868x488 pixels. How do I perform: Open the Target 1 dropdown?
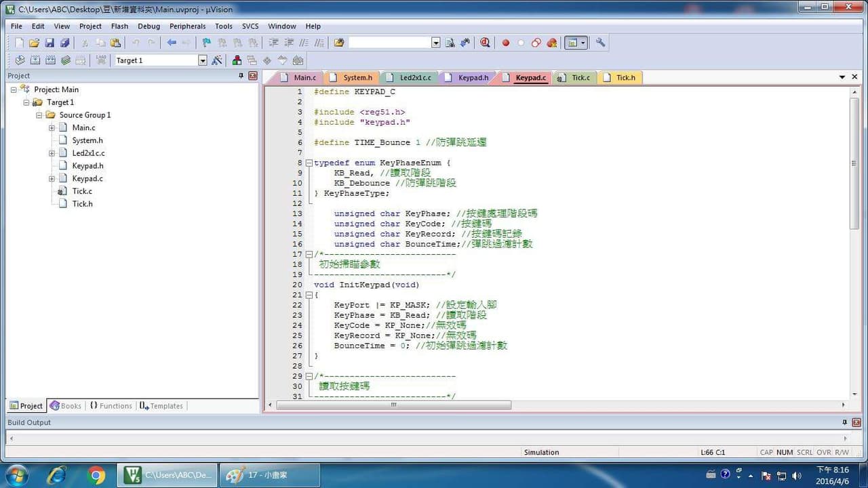(202, 60)
